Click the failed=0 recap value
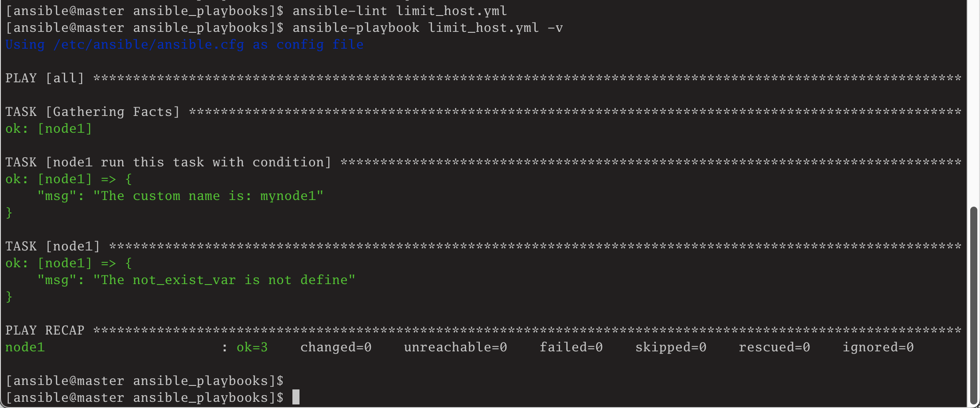Screen dimensions: 980x408 pyautogui.click(x=571, y=347)
